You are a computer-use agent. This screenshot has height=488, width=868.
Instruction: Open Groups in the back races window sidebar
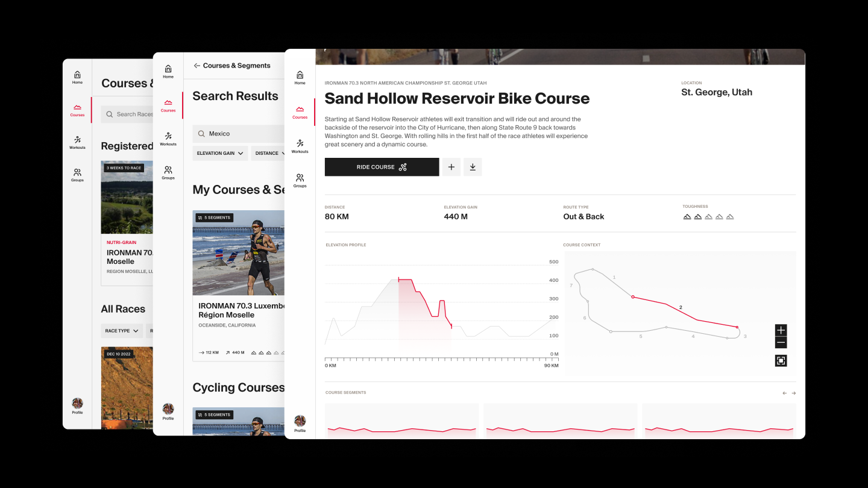click(x=77, y=175)
